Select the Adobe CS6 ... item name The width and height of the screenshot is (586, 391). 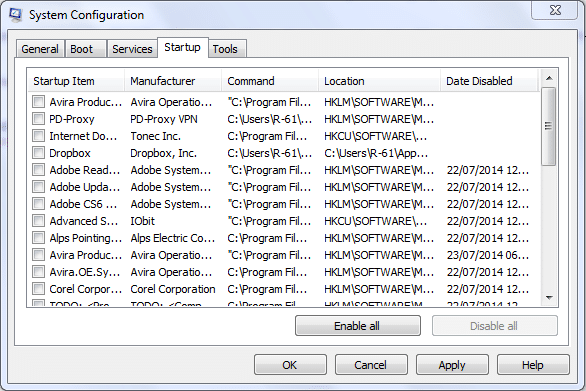coord(83,204)
